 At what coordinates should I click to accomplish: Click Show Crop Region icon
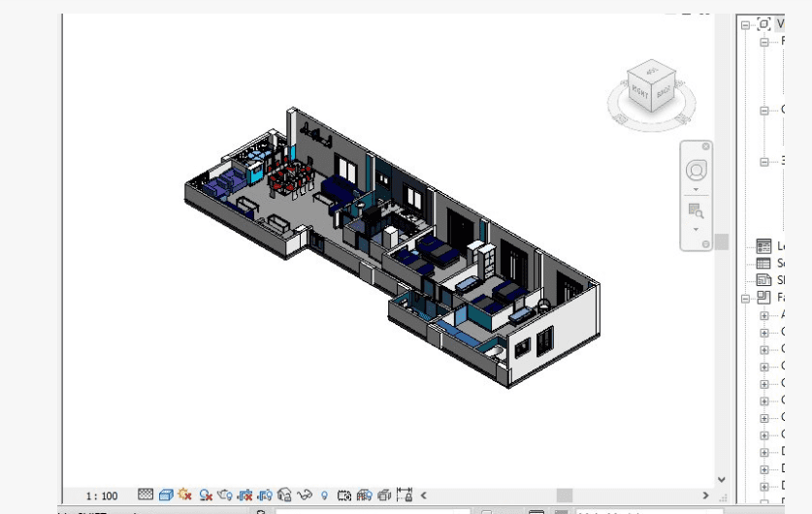pyautogui.click(x=265, y=496)
